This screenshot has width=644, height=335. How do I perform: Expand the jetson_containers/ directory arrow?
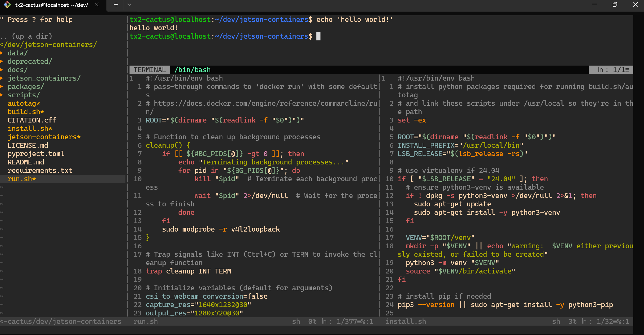coord(2,78)
